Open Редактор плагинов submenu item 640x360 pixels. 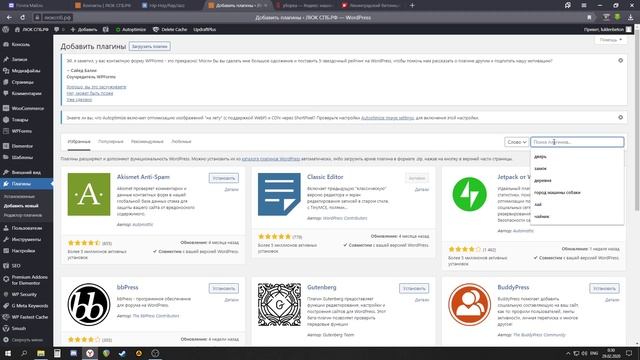click(23, 215)
